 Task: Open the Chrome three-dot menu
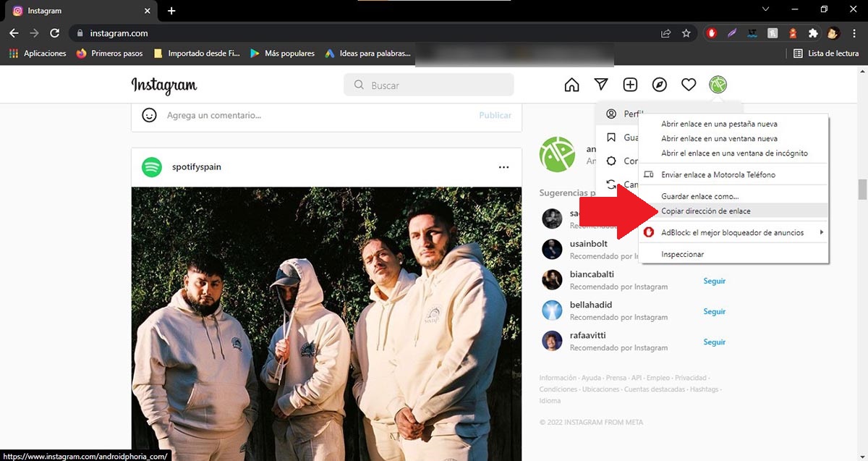click(x=854, y=33)
